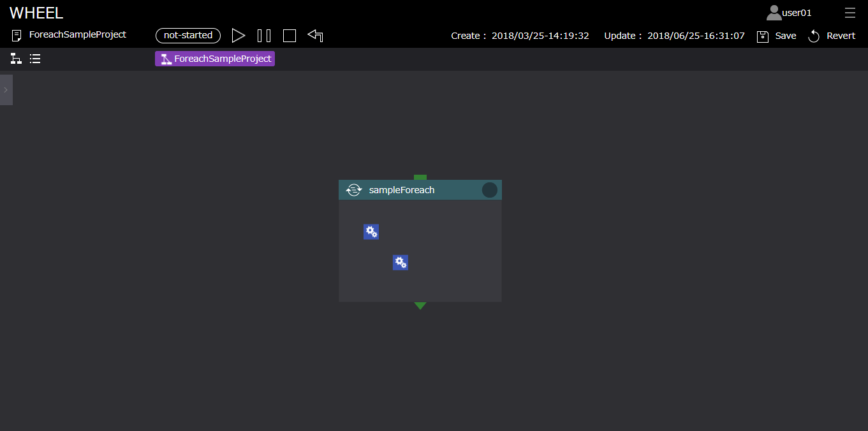This screenshot has width=868, height=431.
Task: Click the clean project return-arrow icon
Action: pyautogui.click(x=315, y=35)
